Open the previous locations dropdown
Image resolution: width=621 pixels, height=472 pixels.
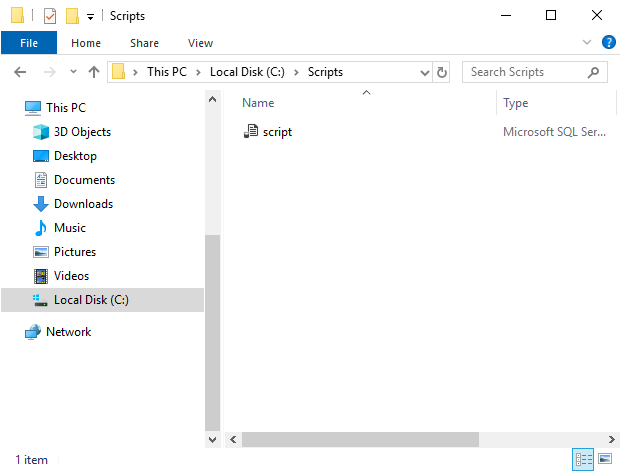point(425,72)
